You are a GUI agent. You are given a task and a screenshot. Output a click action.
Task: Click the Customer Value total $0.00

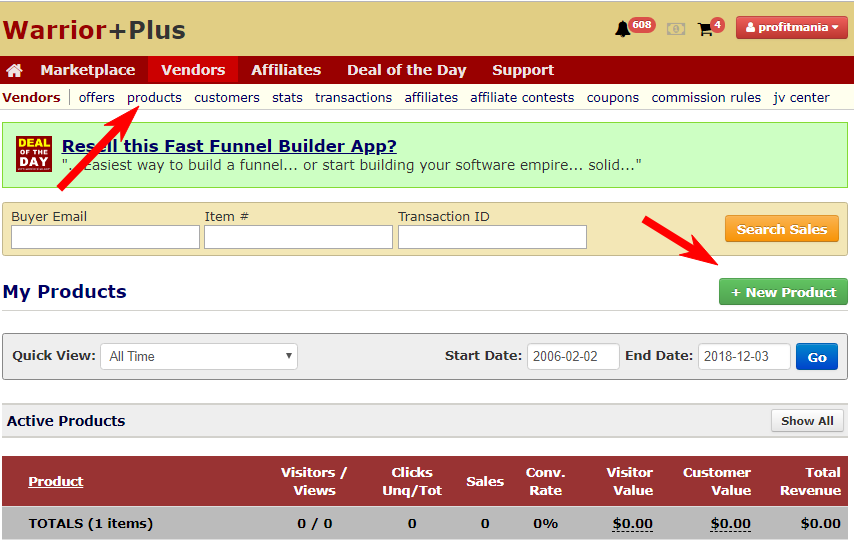click(730, 524)
